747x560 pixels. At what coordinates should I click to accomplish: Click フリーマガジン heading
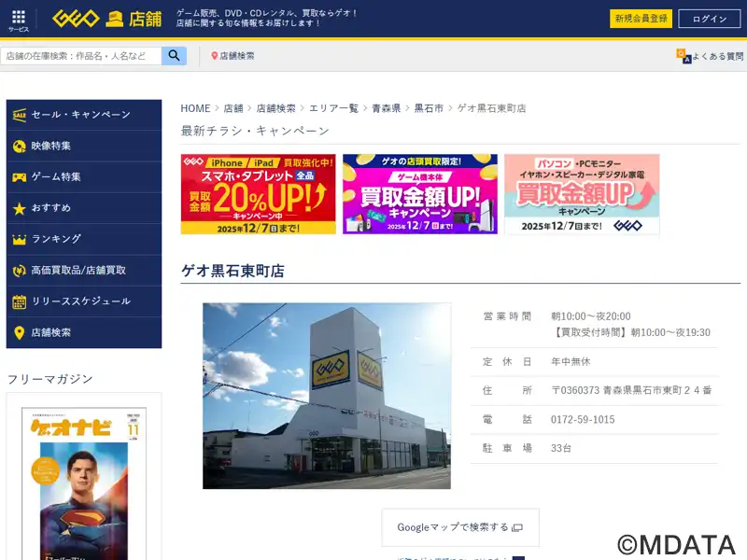(50, 379)
